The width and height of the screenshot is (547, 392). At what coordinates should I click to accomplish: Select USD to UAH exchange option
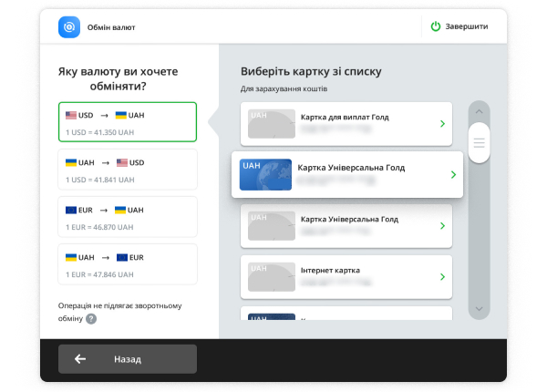128,122
